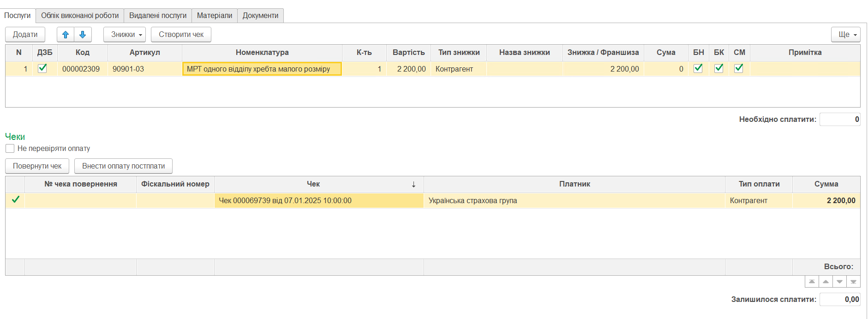Toggle the ДЗБ checkbox in row 1
Screen dimensions: 868x319
pos(42,68)
